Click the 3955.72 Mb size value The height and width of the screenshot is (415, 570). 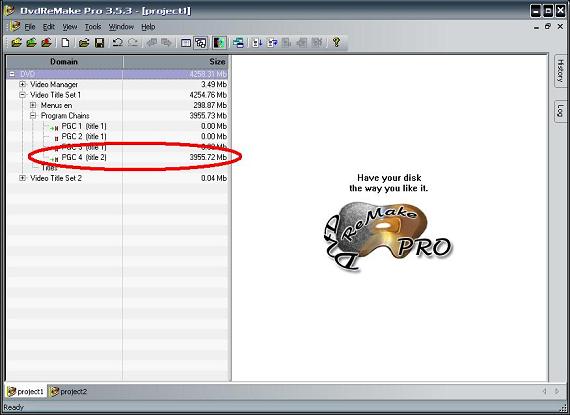pyautogui.click(x=208, y=157)
